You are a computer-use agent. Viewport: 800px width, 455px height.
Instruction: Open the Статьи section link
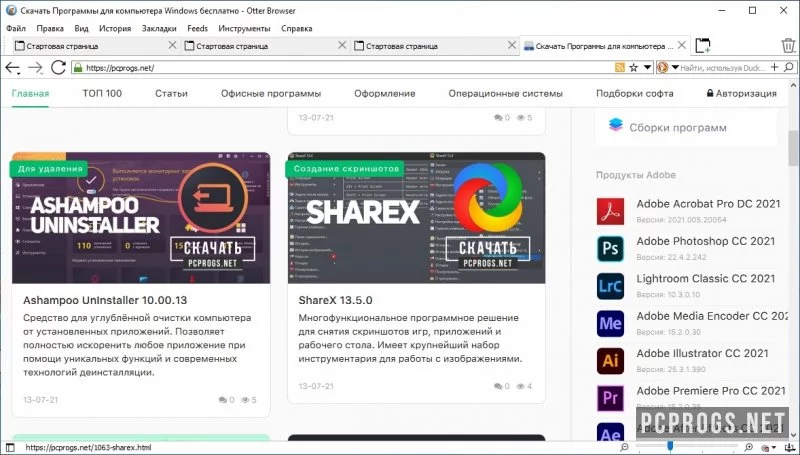171,93
